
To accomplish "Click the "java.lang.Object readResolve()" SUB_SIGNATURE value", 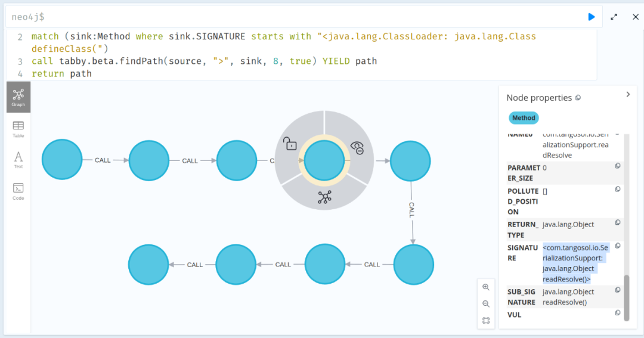I will coord(568,297).
